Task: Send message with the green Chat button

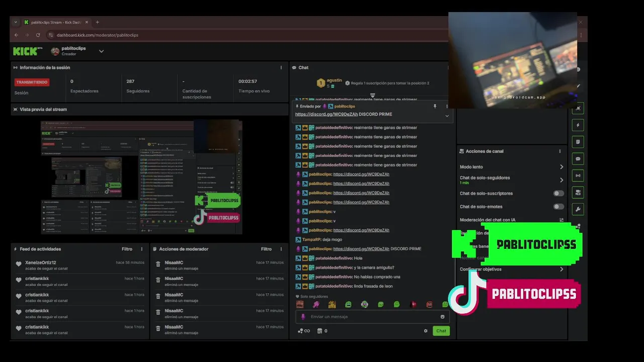Action: tap(441, 331)
